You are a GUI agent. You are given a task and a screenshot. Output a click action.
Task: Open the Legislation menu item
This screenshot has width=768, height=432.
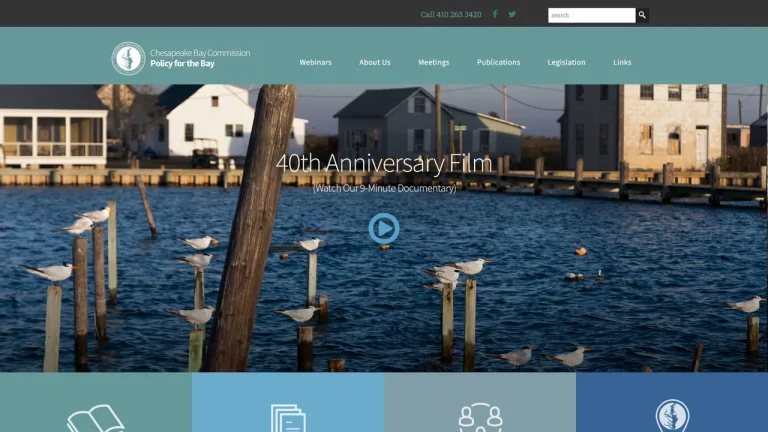566,62
